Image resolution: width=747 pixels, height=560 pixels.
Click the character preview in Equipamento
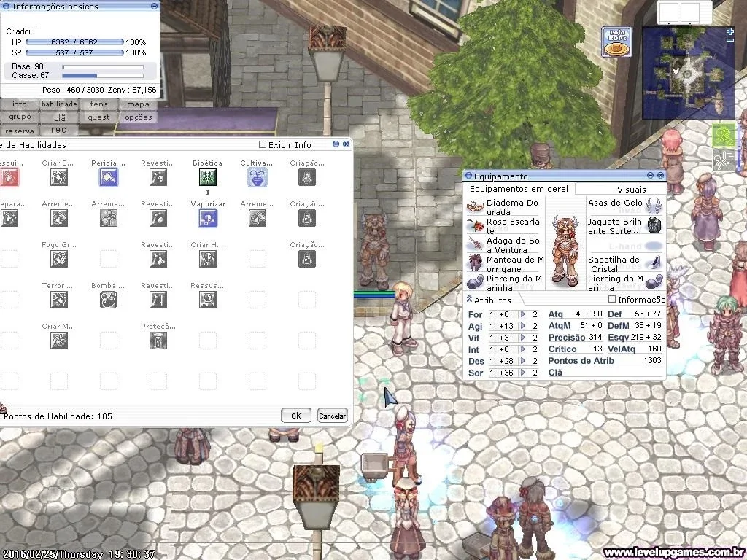(x=565, y=249)
